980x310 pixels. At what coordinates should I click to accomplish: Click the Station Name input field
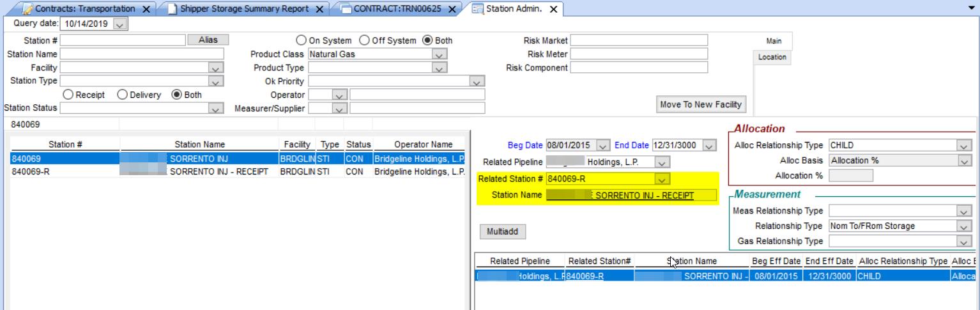pyautogui.click(x=142, y=54)
